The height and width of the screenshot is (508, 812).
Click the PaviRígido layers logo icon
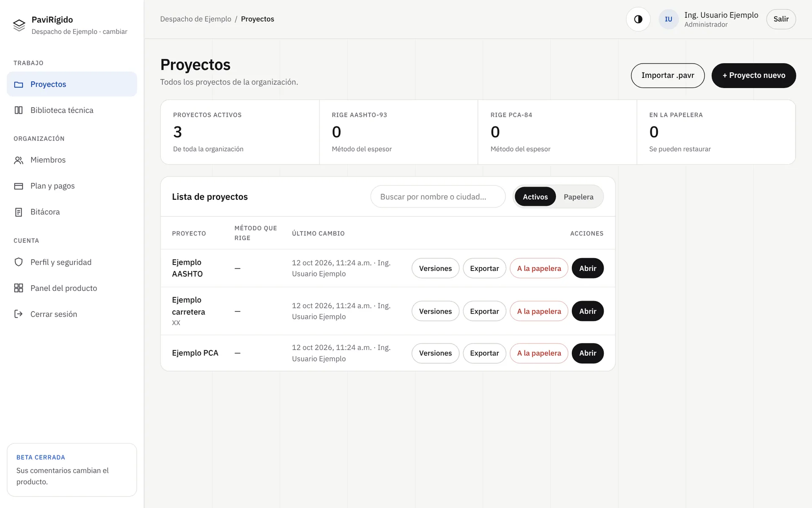(19, 25)
